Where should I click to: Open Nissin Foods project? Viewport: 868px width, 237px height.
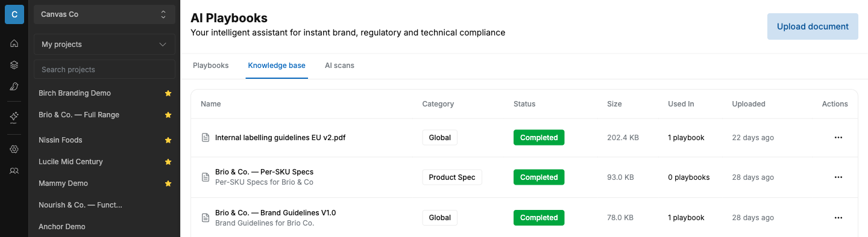[x=60, y=140]
